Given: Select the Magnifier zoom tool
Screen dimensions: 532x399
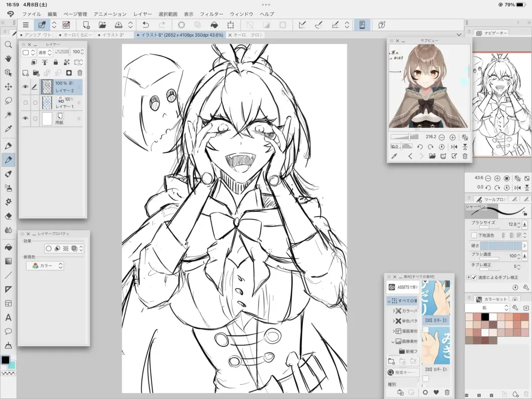Looking at the screenshot, I should coord(8,44).
